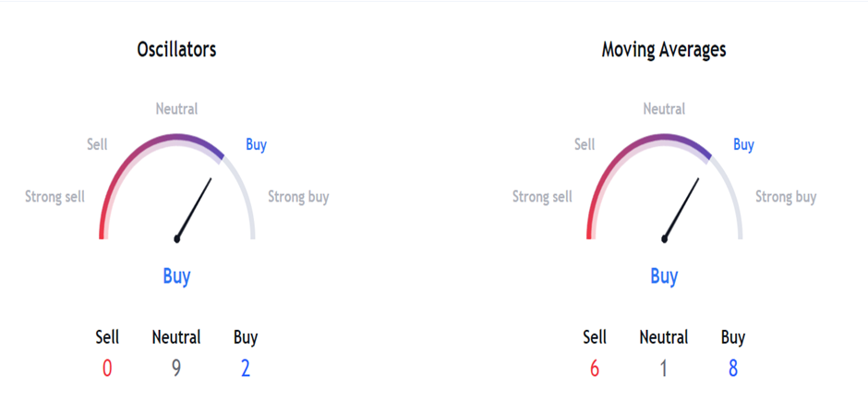This screenshot has width=868, height=402.
Task: Select Strong sell label on Oscillators gauge
Action: [54, 197]
